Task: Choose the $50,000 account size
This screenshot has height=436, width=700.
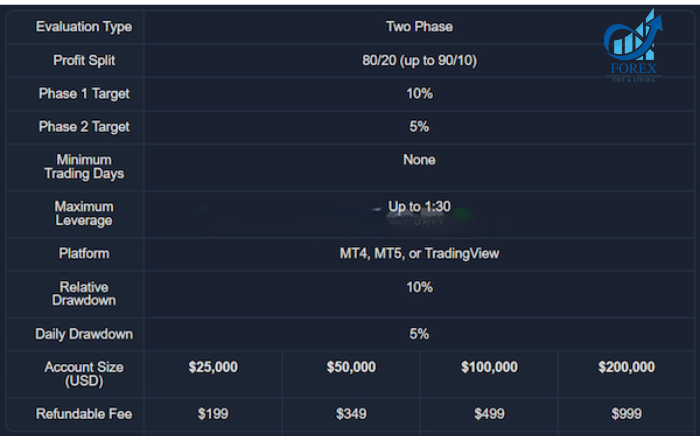Action: pos(351,367)
